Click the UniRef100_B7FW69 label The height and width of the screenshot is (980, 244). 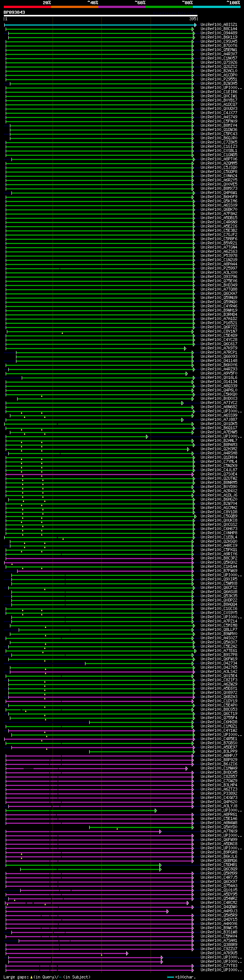pos(219,571)
